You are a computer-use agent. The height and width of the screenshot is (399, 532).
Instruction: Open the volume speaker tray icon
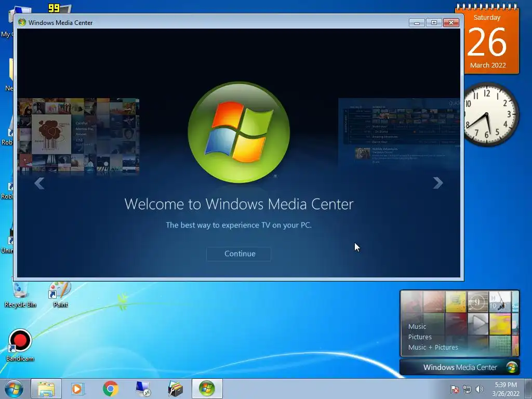480,389
